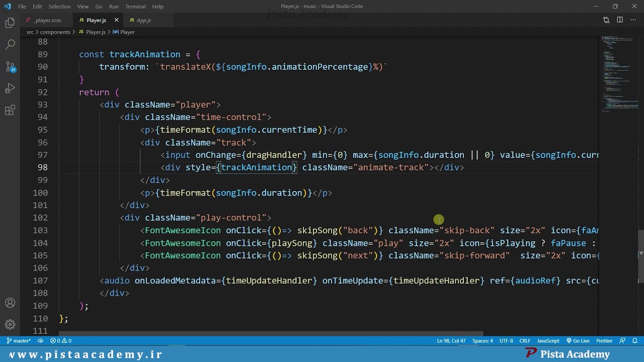Click Prettier in status bar
644x362 pixels.
(604, 341)
